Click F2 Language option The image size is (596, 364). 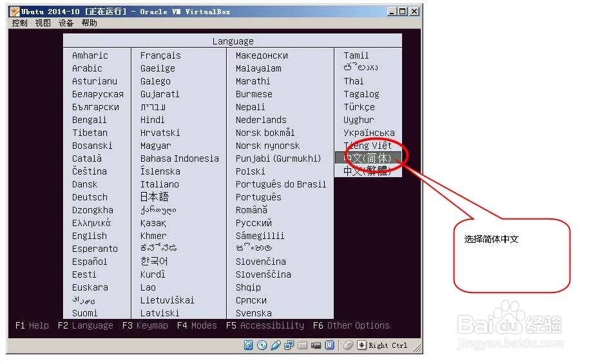pos(86,325)
